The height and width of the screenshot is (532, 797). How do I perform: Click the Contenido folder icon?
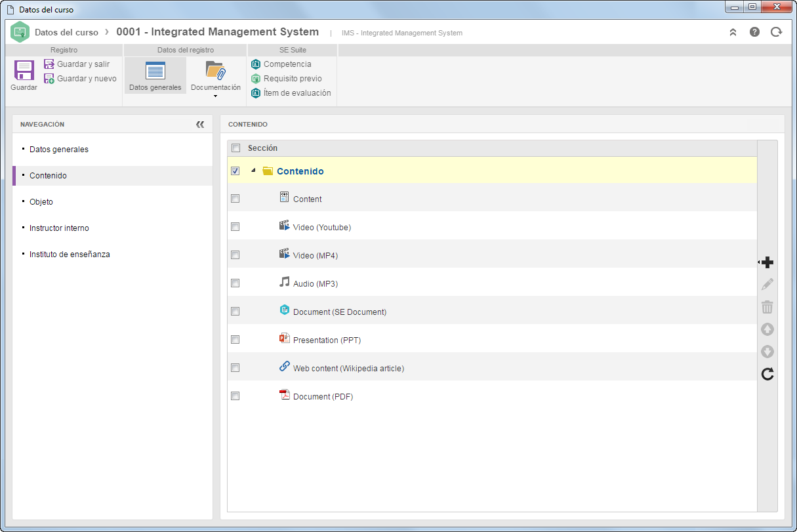(267, 171)
